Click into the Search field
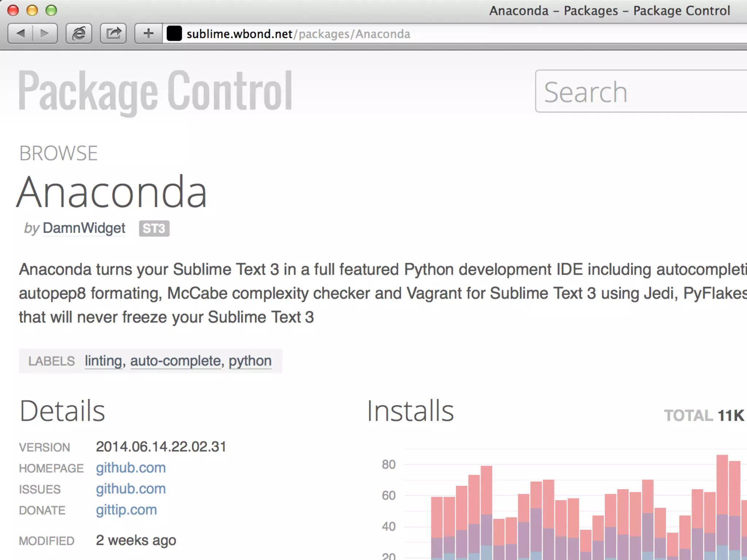Screen dimensions: 747x560 [641, 91]
